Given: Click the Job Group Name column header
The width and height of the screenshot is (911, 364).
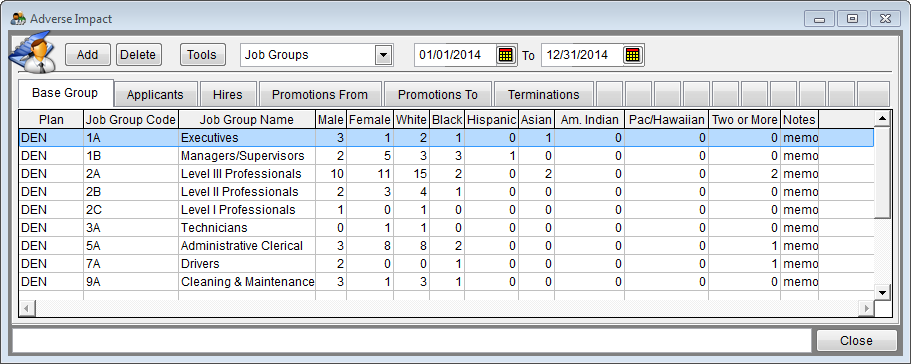Looking at the screenshot, I should click(x=247, y=120).
